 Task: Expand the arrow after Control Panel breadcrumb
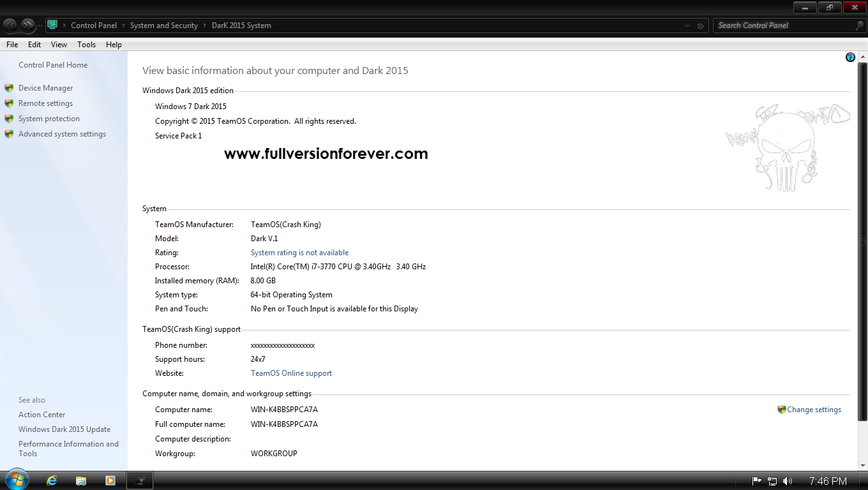(x=123, y=26)
